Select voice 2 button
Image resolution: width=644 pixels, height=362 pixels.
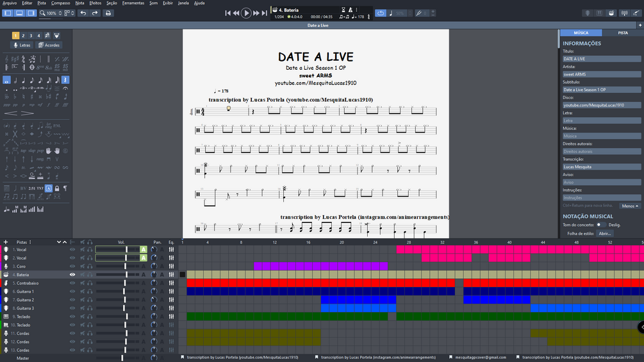click(24, 36)
